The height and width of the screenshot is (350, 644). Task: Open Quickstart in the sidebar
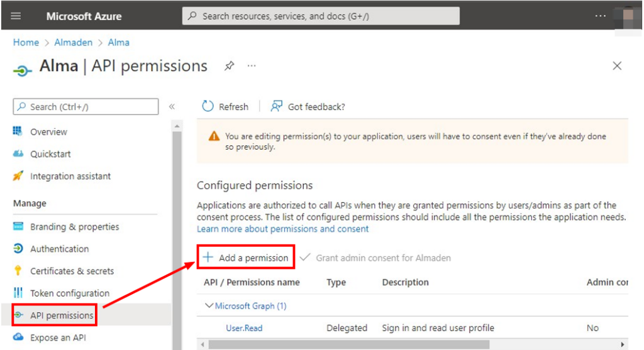pos(50,154)
